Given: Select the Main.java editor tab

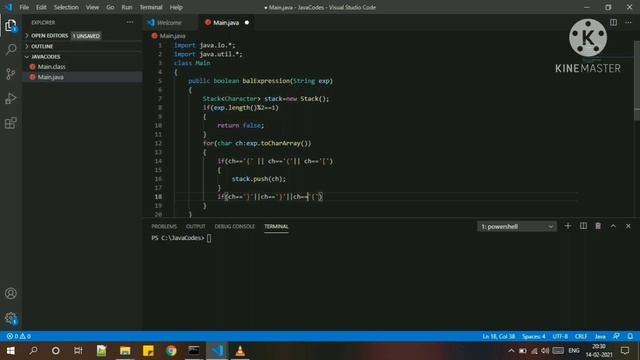Looking at the screenshot, I should (226, 22).
